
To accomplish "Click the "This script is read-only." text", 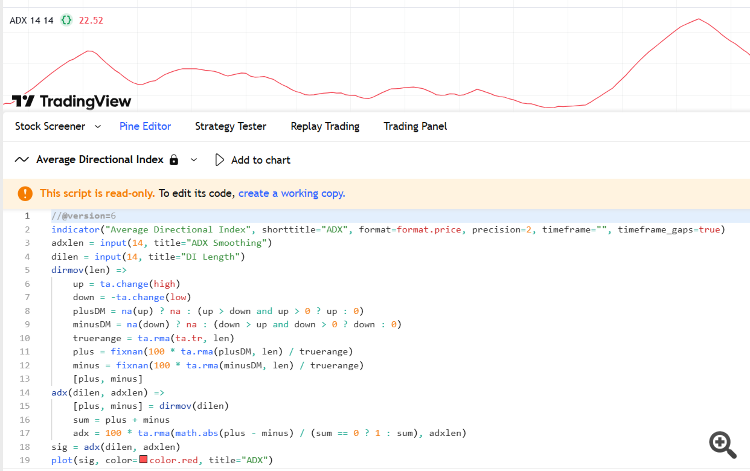I will click(x=97, y=193).
